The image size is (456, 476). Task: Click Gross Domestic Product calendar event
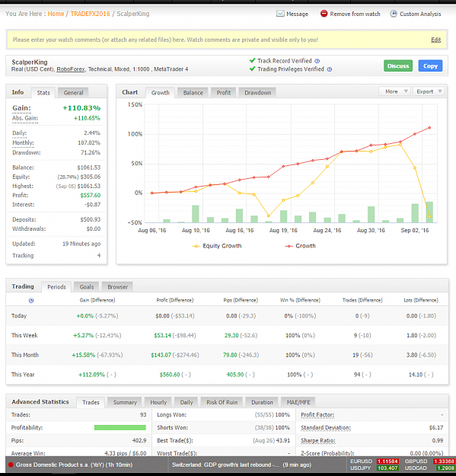tap(74, 465)
